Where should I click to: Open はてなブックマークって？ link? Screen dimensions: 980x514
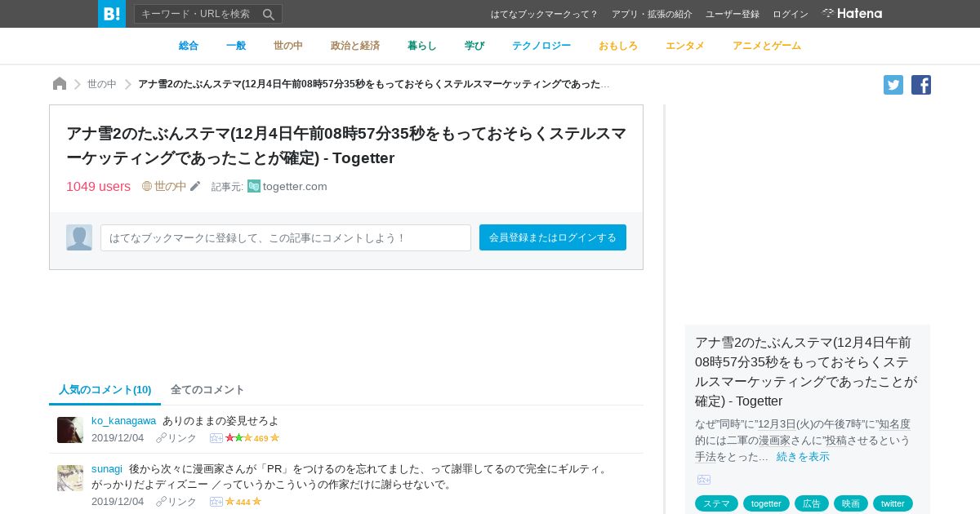click(x=545, y=14)
